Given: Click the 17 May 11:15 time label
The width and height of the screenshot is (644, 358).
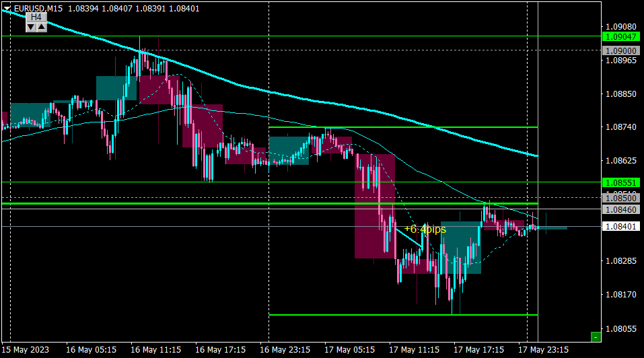Looking at the screenshot, I should tap(414, 350).
